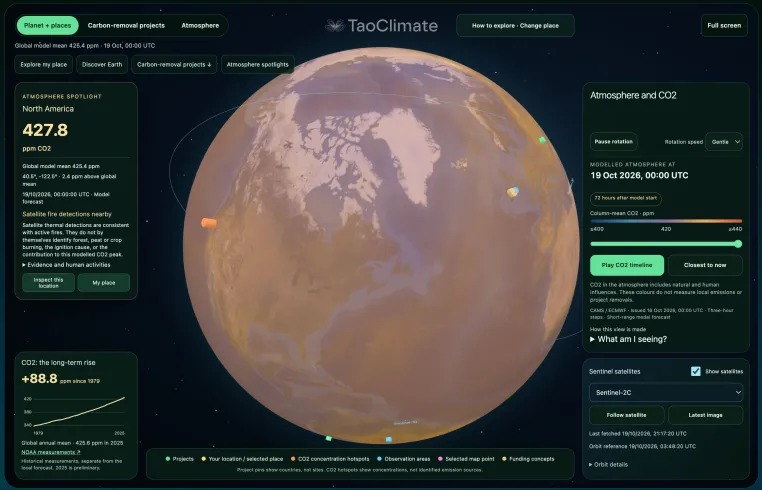Click the satellite icon orbiting beside the globe

click(572, 185)
